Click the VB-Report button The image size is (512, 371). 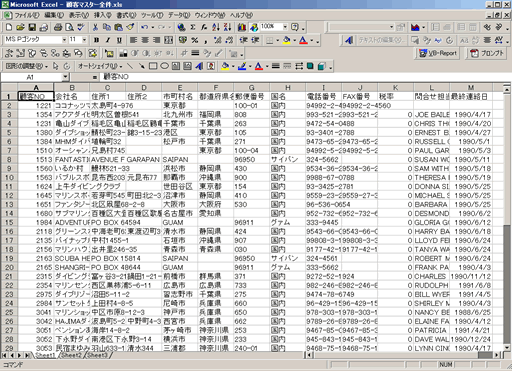tap(438, 53)
